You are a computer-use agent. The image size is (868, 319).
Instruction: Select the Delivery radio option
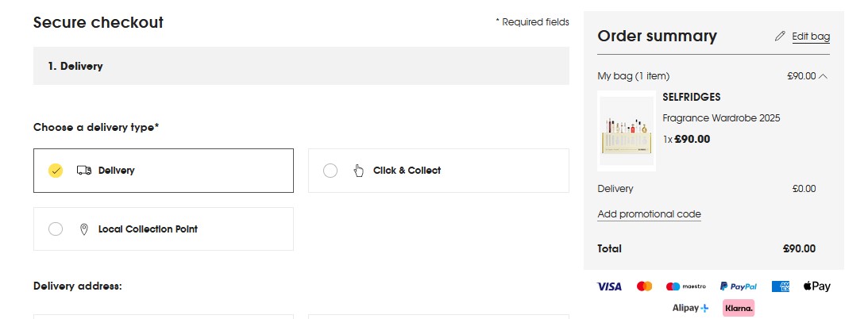point(56,171)
